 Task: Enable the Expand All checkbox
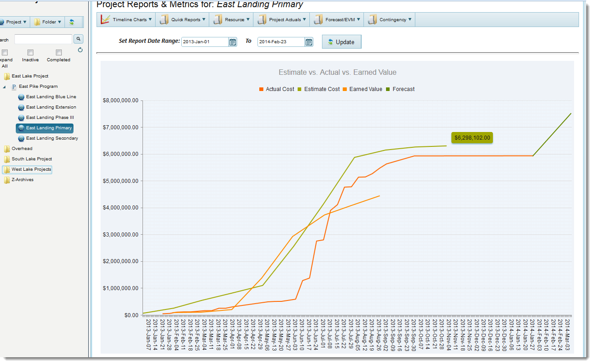coord(5,52)
